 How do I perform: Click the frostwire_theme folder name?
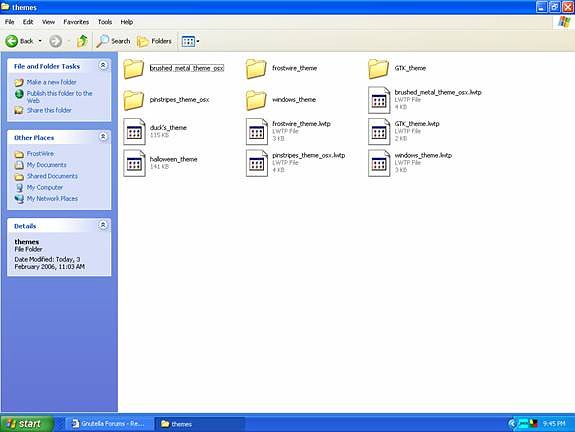pyautogui.click(x=294, y=68)
